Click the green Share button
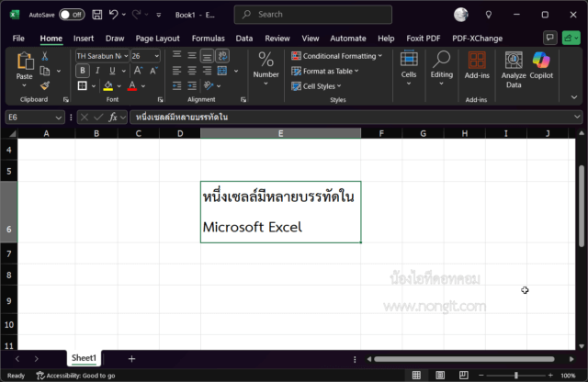 click(571, 38)
